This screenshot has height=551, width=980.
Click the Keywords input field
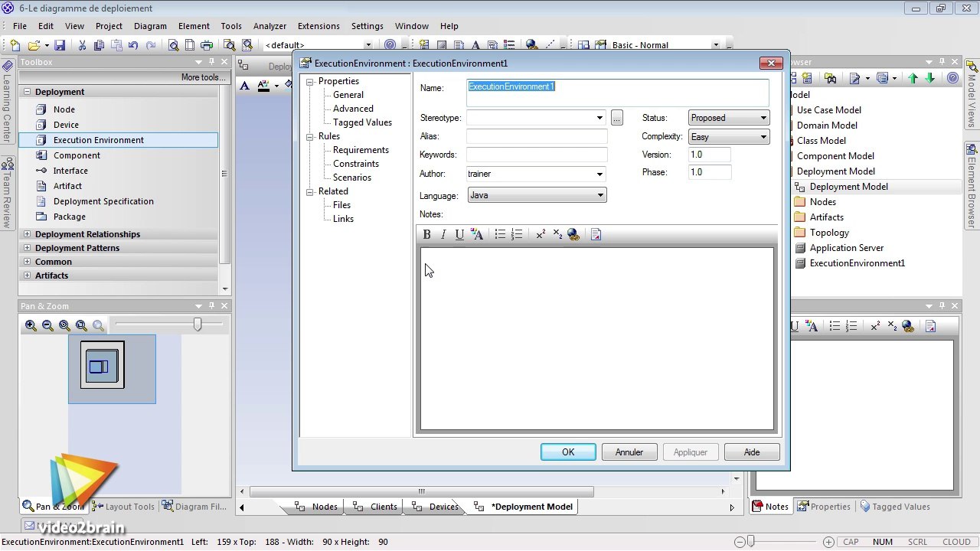click(537, 155)
